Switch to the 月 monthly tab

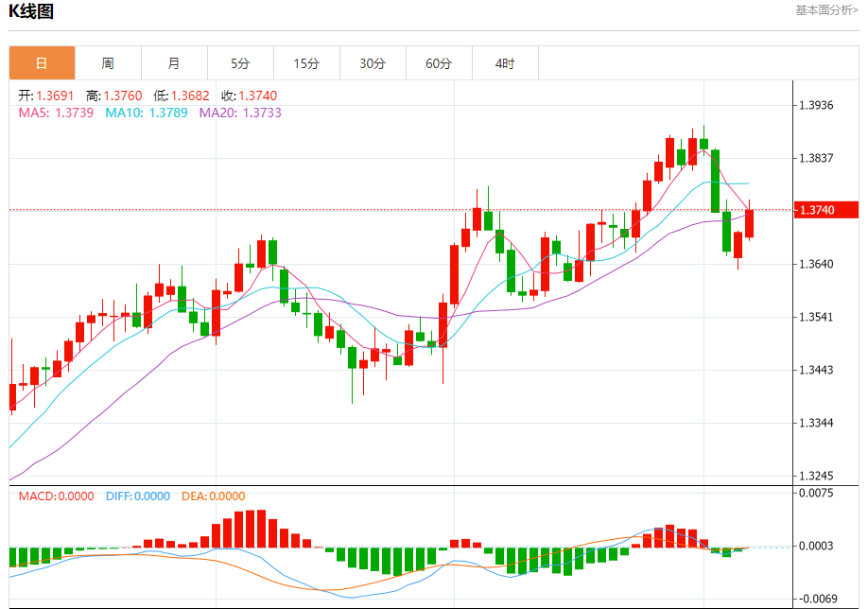click(x=174, y=63)
